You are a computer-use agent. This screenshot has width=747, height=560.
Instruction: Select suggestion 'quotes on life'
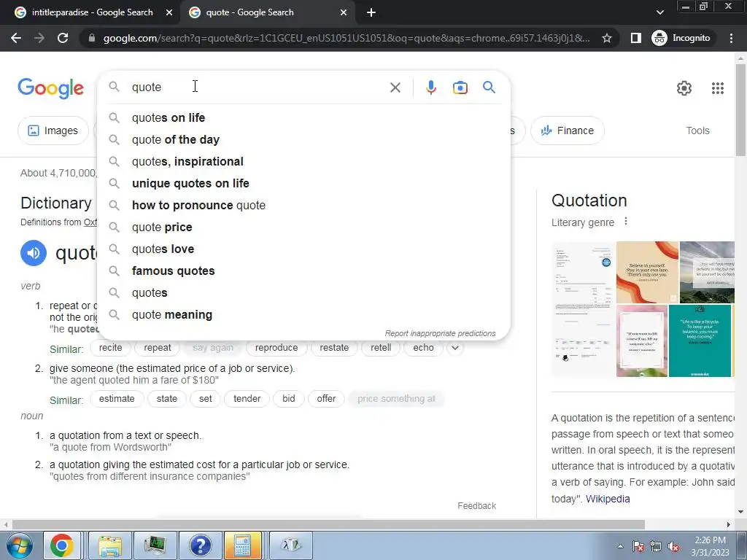(x=303, y=117)
